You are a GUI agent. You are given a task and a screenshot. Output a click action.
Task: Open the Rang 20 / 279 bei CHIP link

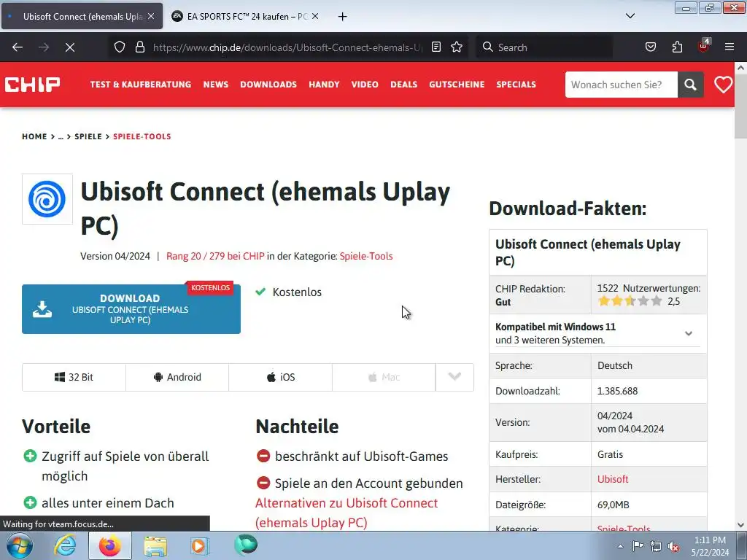pos(215,256)
